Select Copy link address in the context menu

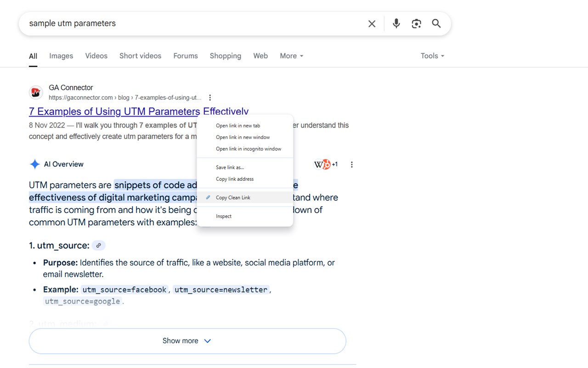[234, 179]
